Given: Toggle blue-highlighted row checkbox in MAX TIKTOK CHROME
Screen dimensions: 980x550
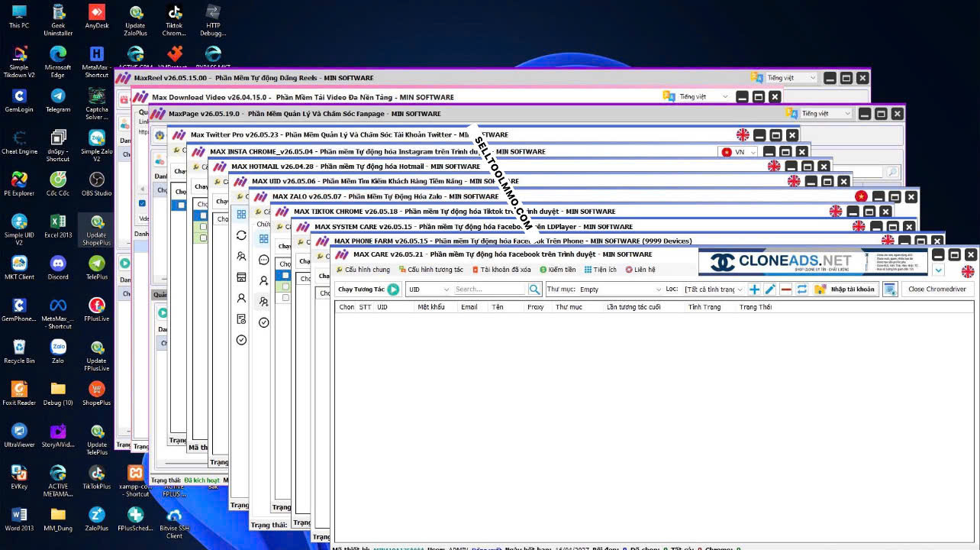Looking at the screenshot, I should click(286, 276).
